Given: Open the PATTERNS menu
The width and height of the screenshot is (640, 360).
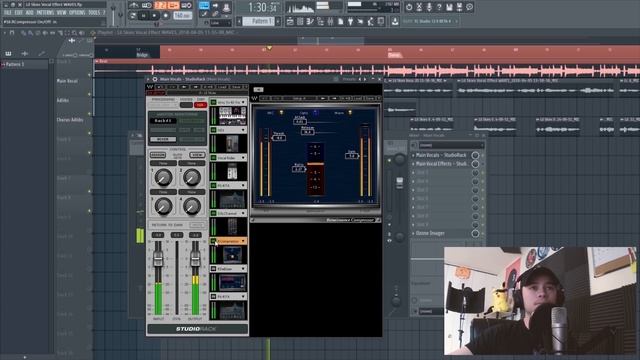Looking at the screenshot, I should 45,13.
